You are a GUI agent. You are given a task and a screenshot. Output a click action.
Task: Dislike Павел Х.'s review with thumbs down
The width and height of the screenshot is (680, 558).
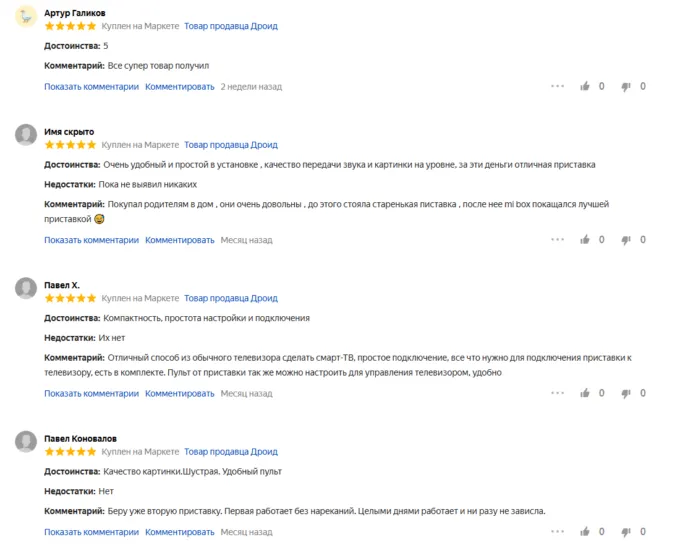pos(626,394)
